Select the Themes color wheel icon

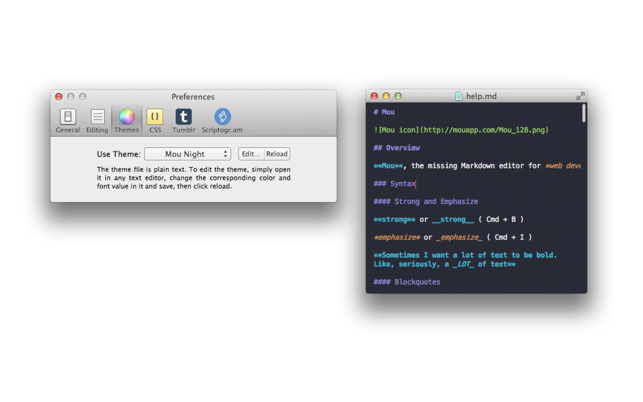[x=127, y=117]
